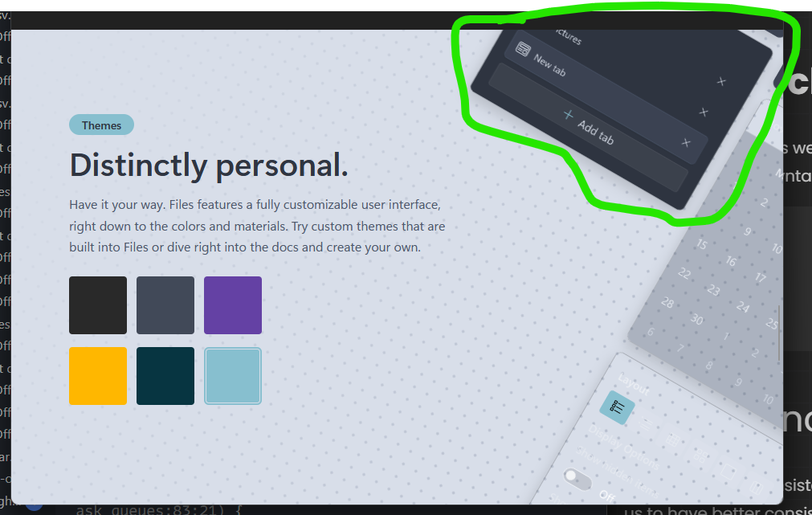Click the teal layout icon in the illustration
The height and width of the screenshot is (515, 812).
point(617,407)
